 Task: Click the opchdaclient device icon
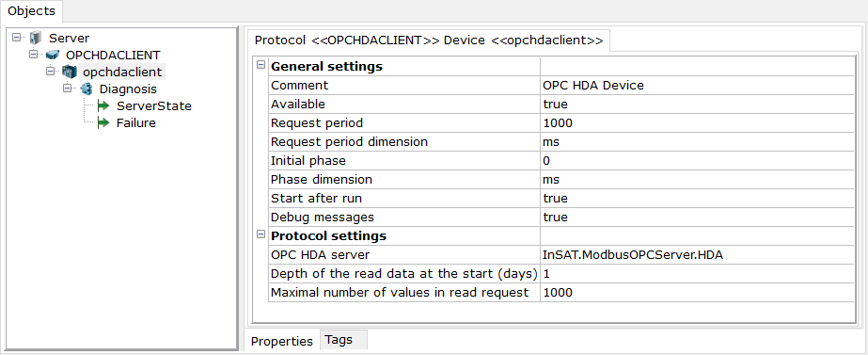(70, 72)
